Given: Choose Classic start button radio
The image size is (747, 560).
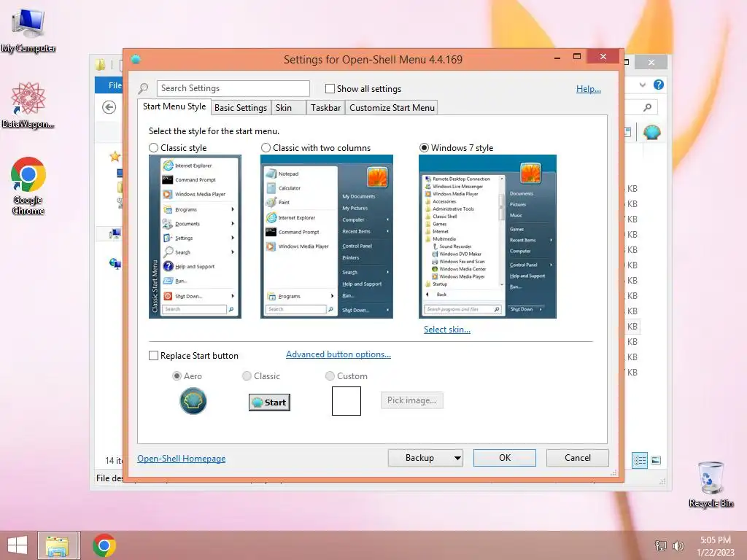Looking at the screenshot, I should click(x=247, y=376).
